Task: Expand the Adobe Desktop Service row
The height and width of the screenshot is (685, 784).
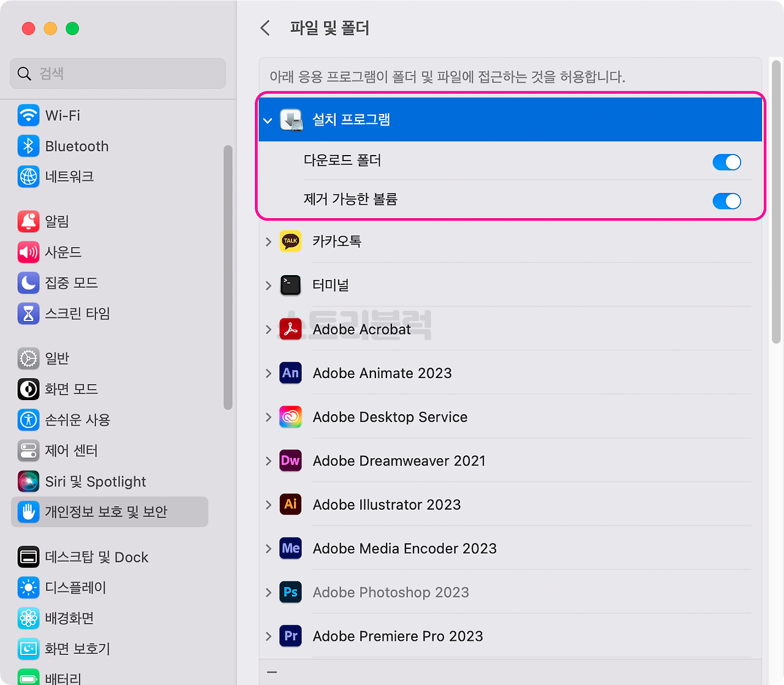Action: tap(268, 417)
